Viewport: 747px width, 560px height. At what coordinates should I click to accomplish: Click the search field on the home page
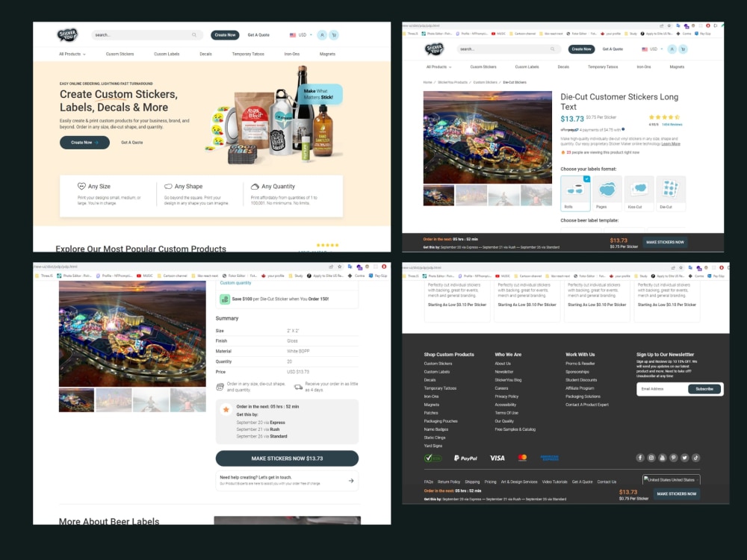[x=147, y=35]
